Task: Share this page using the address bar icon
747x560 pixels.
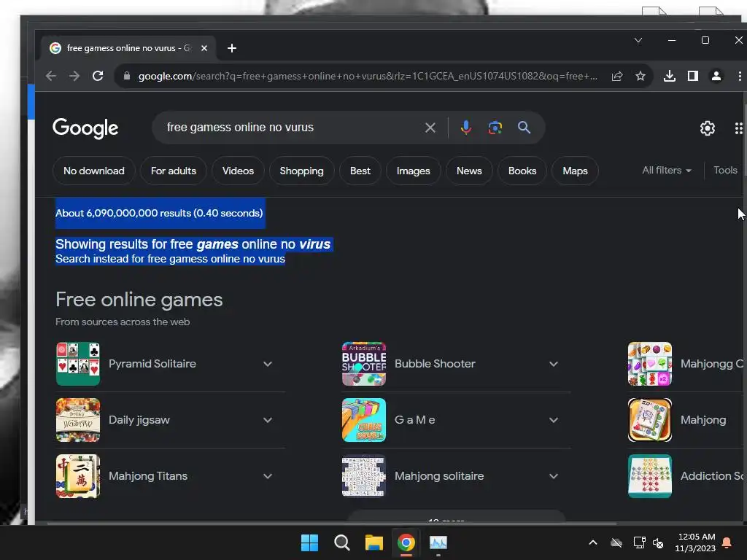Action: tap(617, 76)
